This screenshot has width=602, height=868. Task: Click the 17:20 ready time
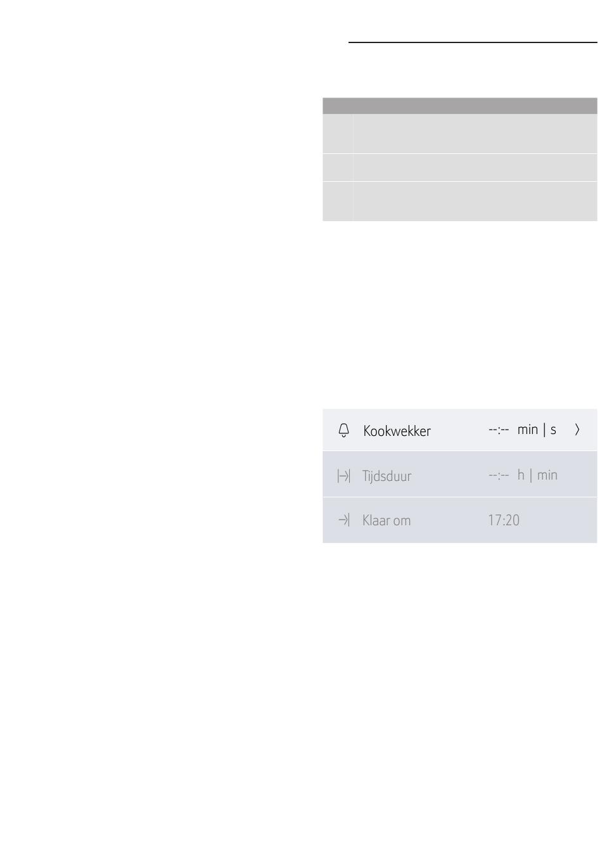pos(504,520)
